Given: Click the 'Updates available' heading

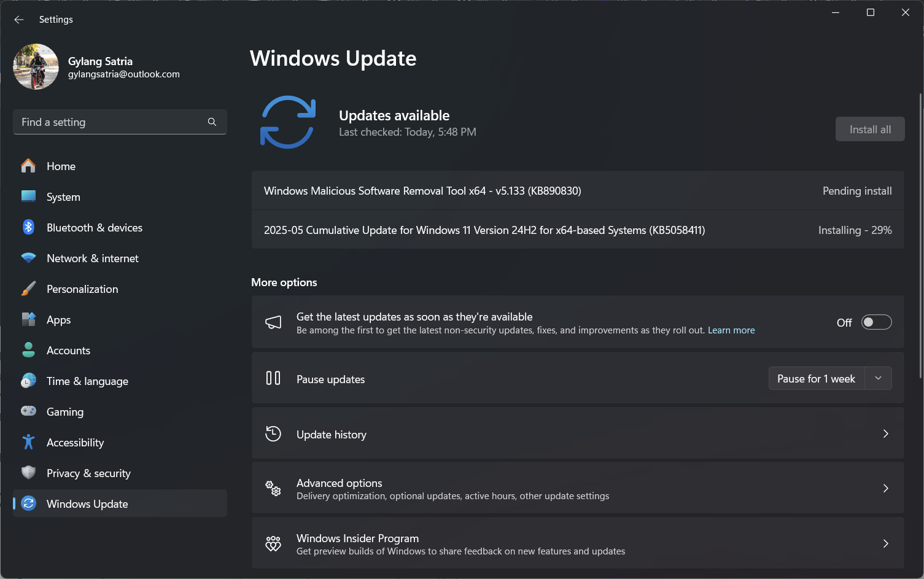Looking at the screenshot, I should 394,115.
